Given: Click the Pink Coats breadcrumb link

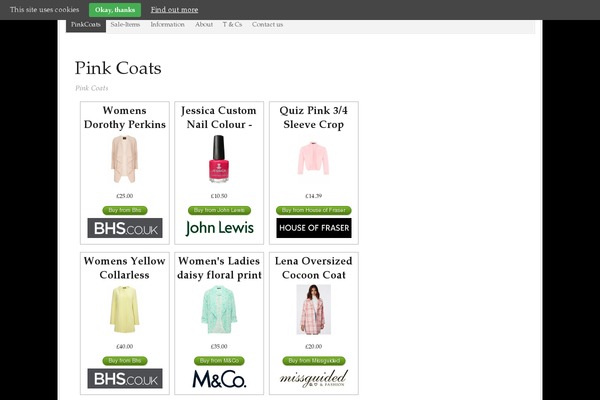Looking at the screenshot, I should tap(92, 88).
